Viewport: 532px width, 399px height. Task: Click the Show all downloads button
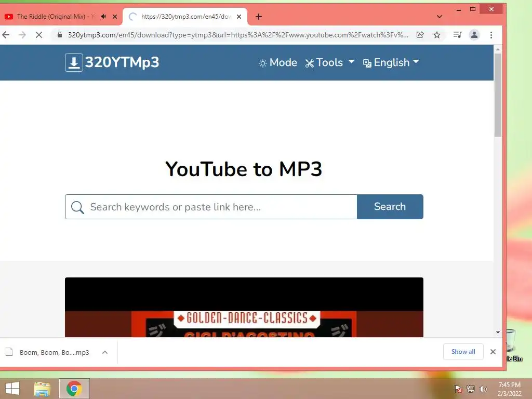coord(463,352)
